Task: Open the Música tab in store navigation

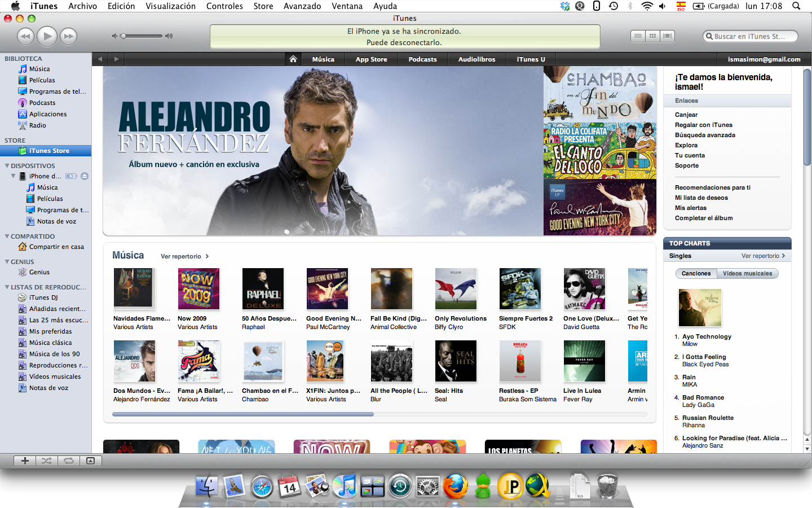Action: click(323, 59)
